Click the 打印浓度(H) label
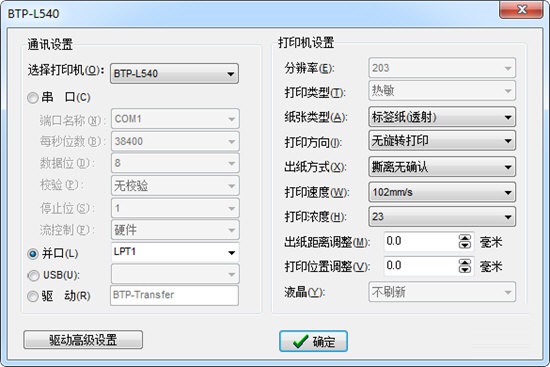 point(315,216)
